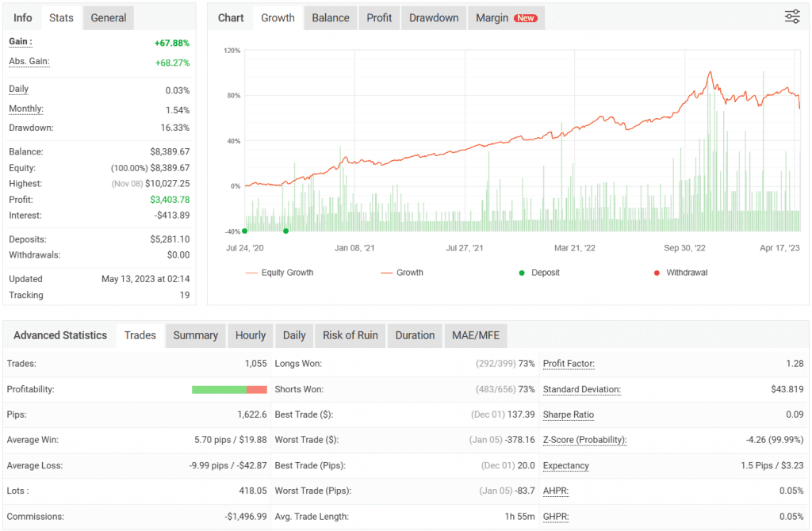View the Drawdown chart

[433, 17]
